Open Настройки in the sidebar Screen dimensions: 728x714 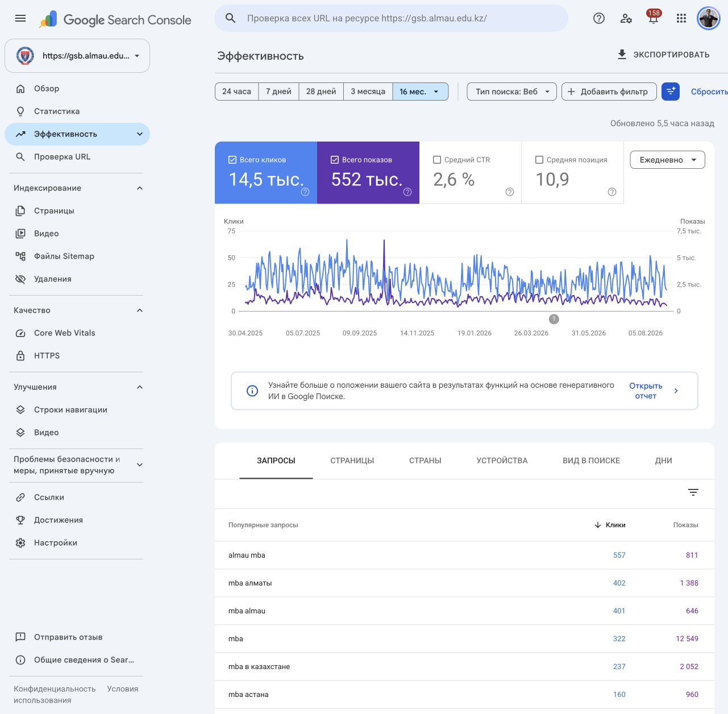(77, 543)
